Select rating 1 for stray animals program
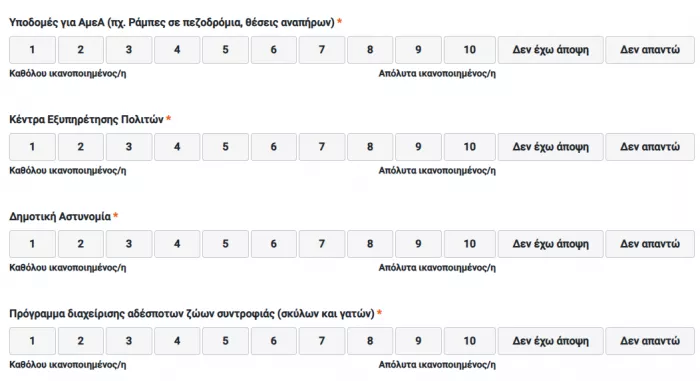The image size is (700, 381). (32, 341)
